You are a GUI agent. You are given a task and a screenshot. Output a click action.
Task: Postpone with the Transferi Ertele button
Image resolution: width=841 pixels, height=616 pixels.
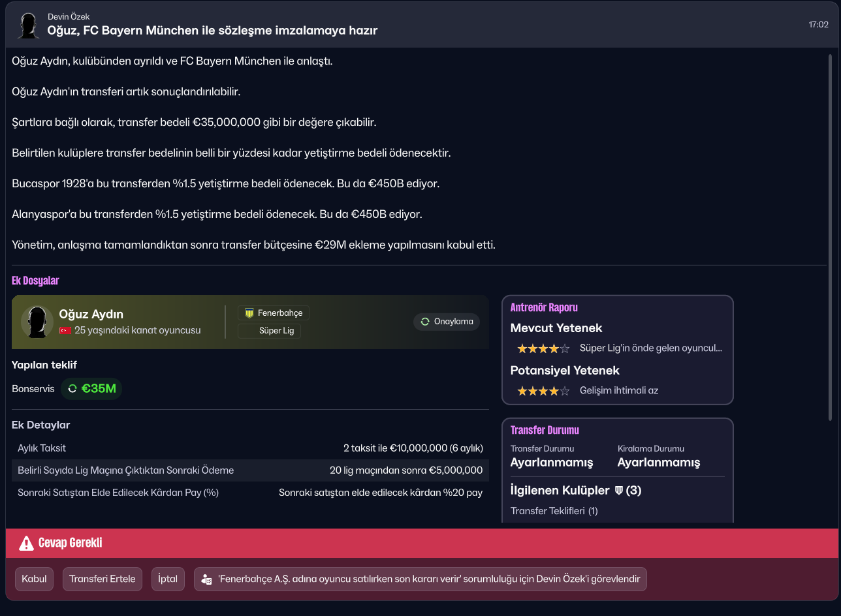(103, 579)
